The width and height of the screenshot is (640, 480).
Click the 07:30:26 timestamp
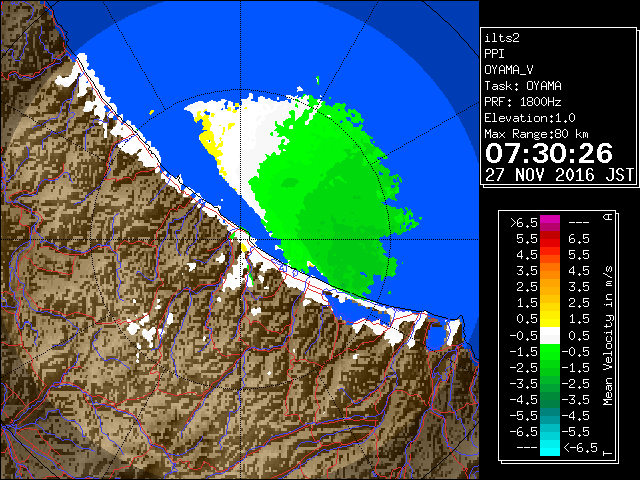click(549, 153)
